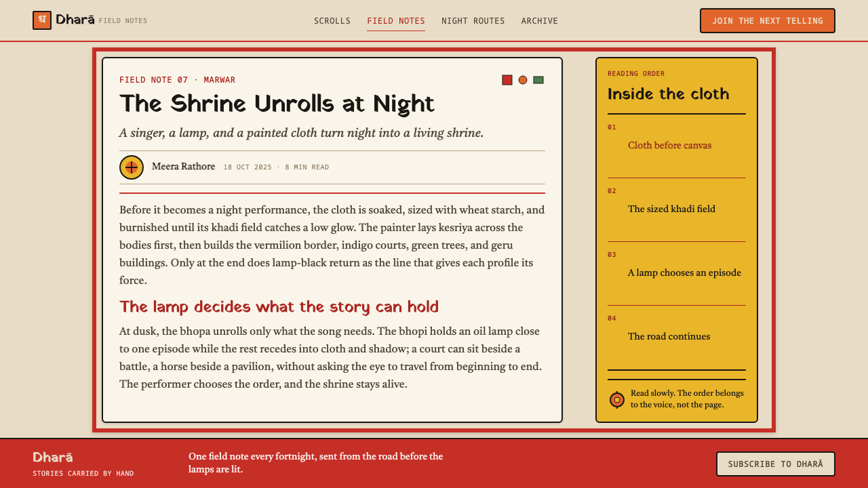868x488 pixels.
Task: Go to Night Routes section
Action: click(473, 21)
